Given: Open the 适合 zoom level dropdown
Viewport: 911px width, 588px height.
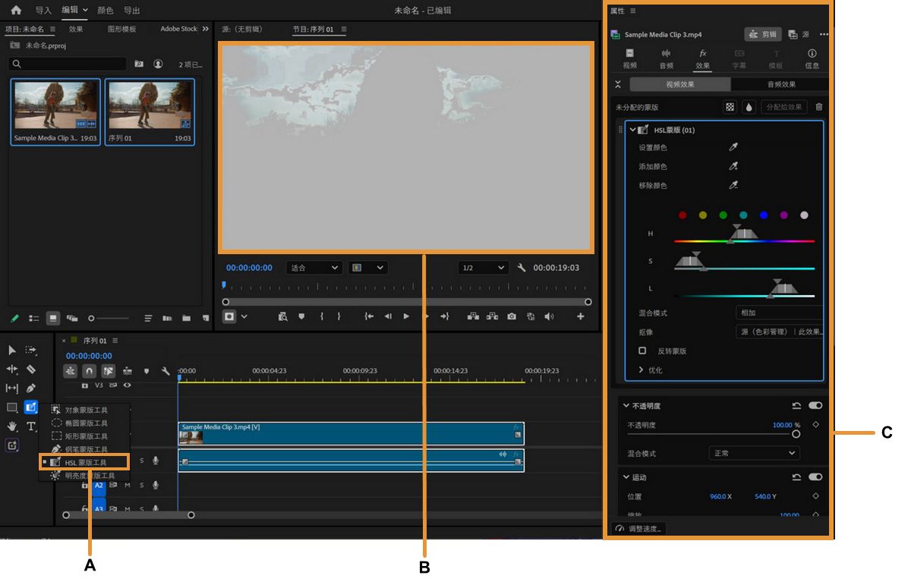Looking at the screenshot, I should click(314, 268).
